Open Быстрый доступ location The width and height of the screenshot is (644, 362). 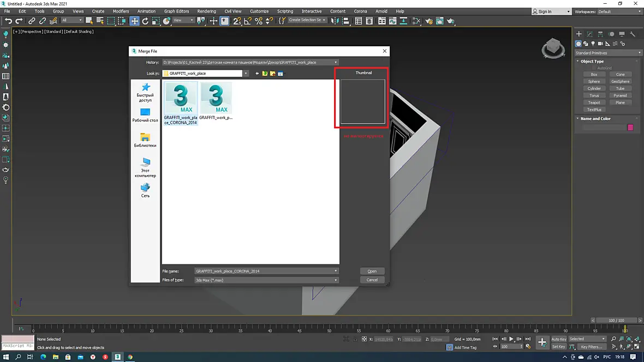(145, 92)
